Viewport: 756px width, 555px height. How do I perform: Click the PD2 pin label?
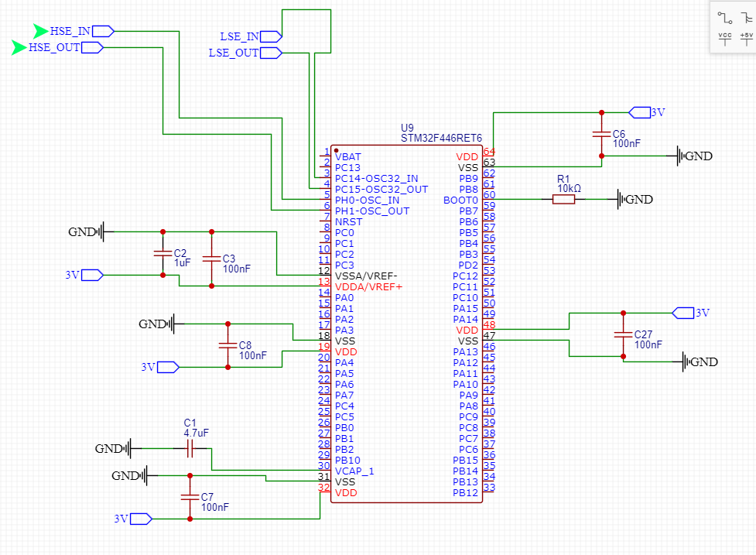point(468,266)
